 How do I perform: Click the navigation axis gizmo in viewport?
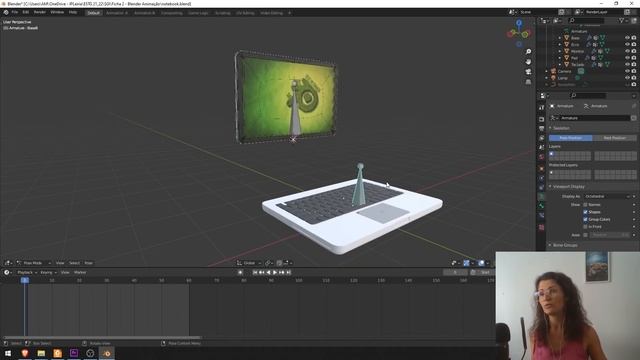point(519,33)
